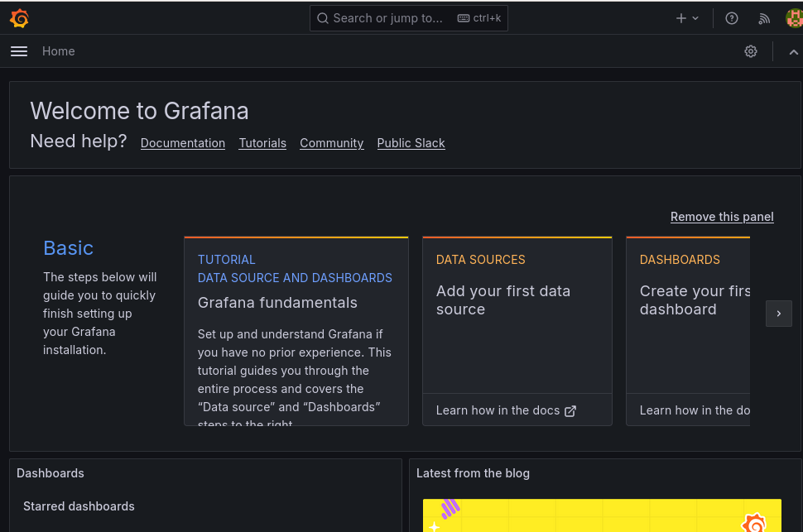
Task: Open the news feed RSS icon
Action: coord(764,19)
